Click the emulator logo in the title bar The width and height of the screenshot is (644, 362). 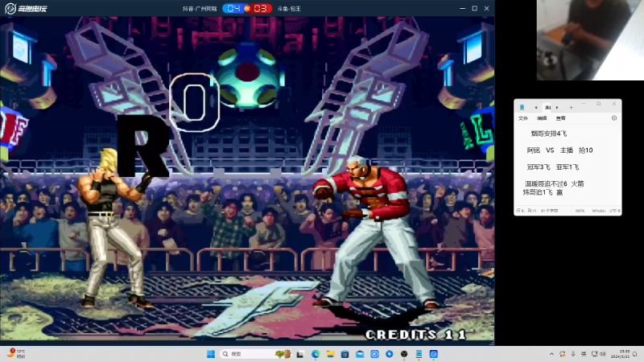point(26,8)
